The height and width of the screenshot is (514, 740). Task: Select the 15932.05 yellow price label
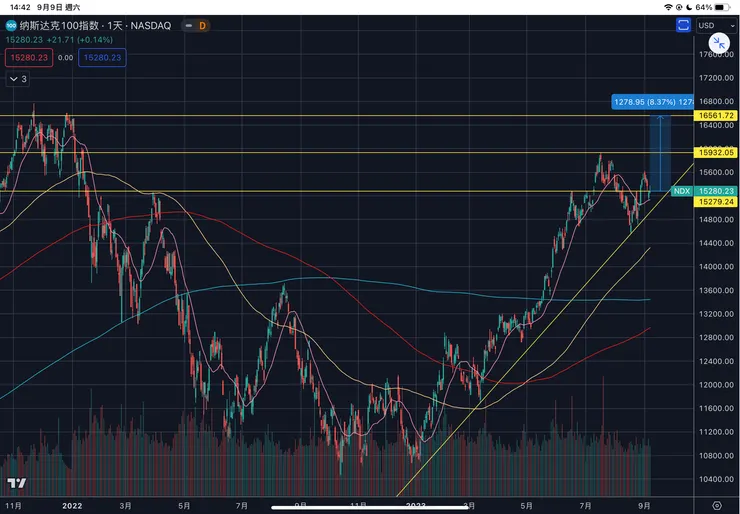[x=716, y=152]
